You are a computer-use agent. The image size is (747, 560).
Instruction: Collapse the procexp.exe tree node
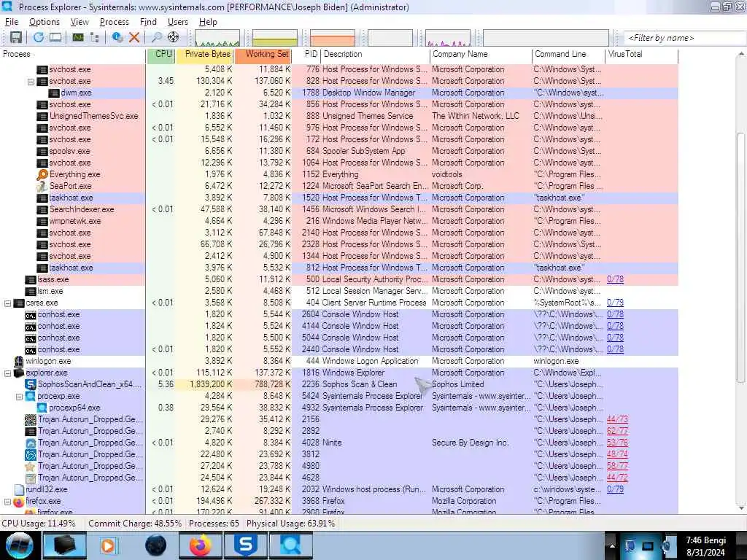[20, 397]
